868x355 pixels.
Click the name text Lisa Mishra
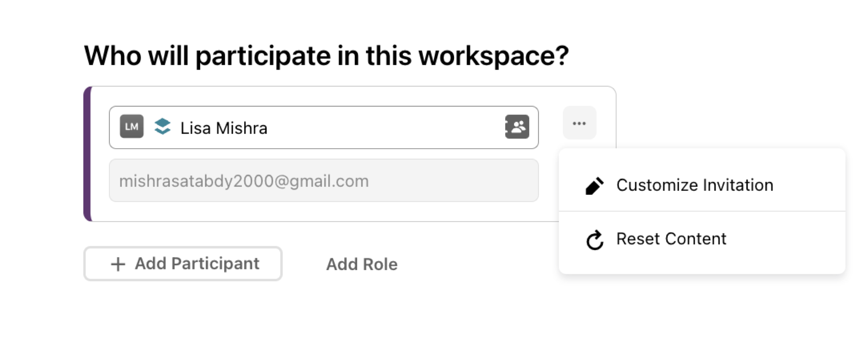(x=224, y=128)
